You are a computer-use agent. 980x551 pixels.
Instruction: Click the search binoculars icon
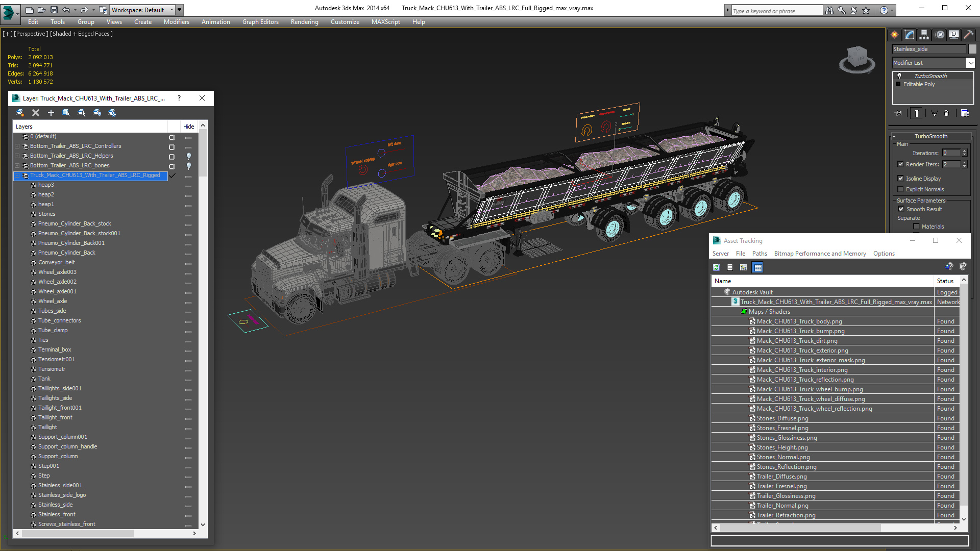pyautogui.click(x=829, y=10)
